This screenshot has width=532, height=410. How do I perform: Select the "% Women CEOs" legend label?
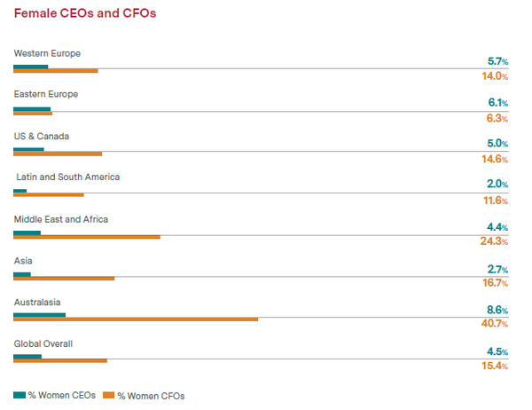point(60,395)
